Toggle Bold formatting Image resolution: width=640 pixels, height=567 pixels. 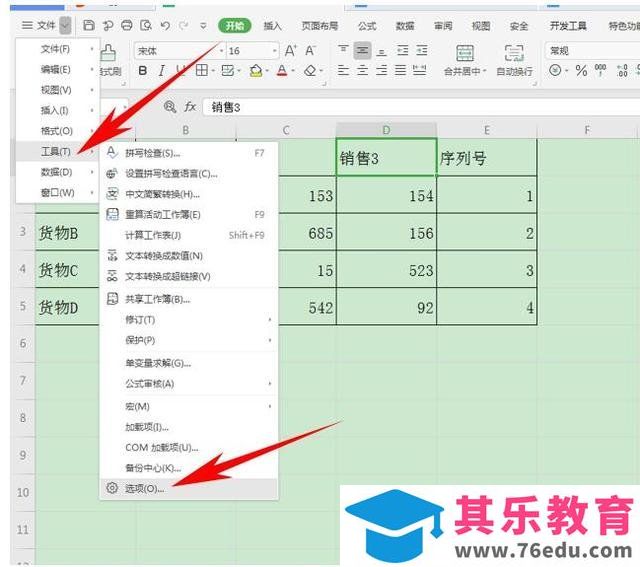click(142, 71)
